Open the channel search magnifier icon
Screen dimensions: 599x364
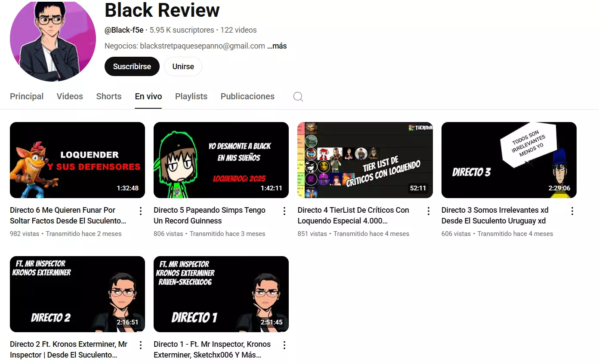coord(298,97)
